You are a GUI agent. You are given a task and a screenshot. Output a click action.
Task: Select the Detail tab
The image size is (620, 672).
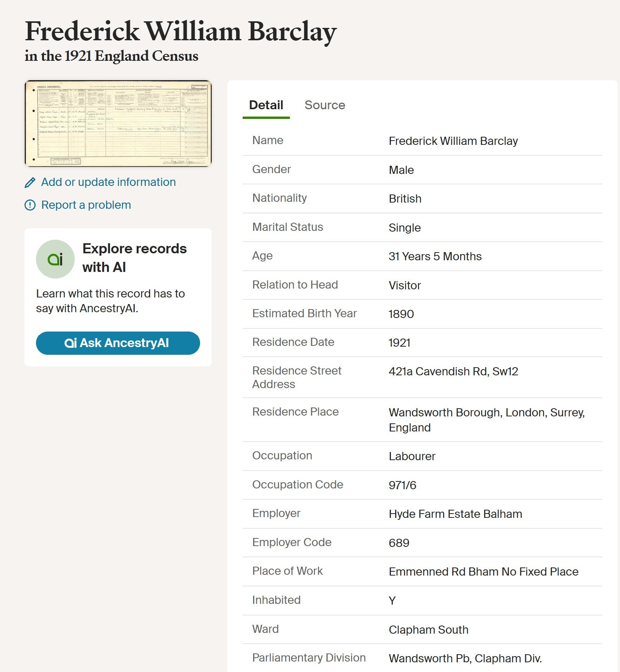pos(266,105)
